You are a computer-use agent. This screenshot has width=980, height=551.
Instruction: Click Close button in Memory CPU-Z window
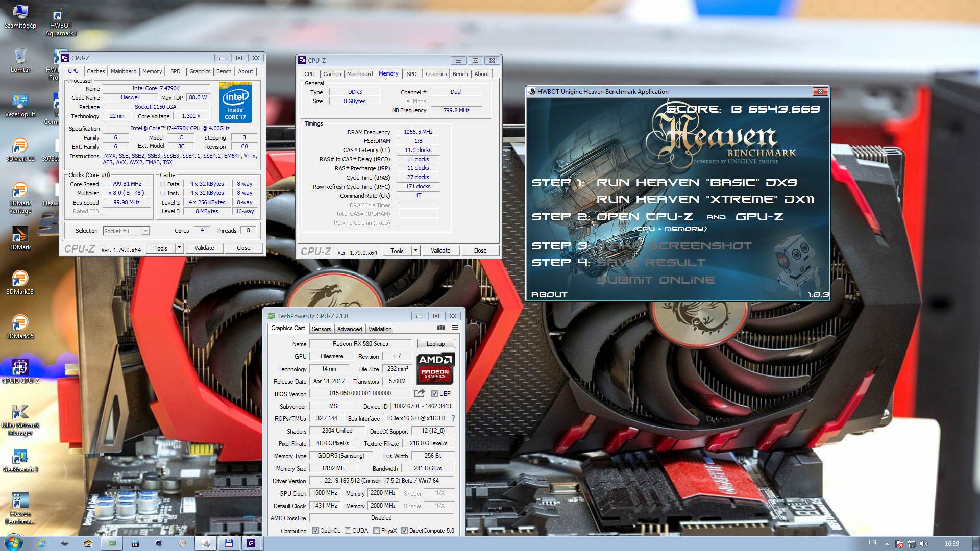pyautogui.click(x=480, y=251)
